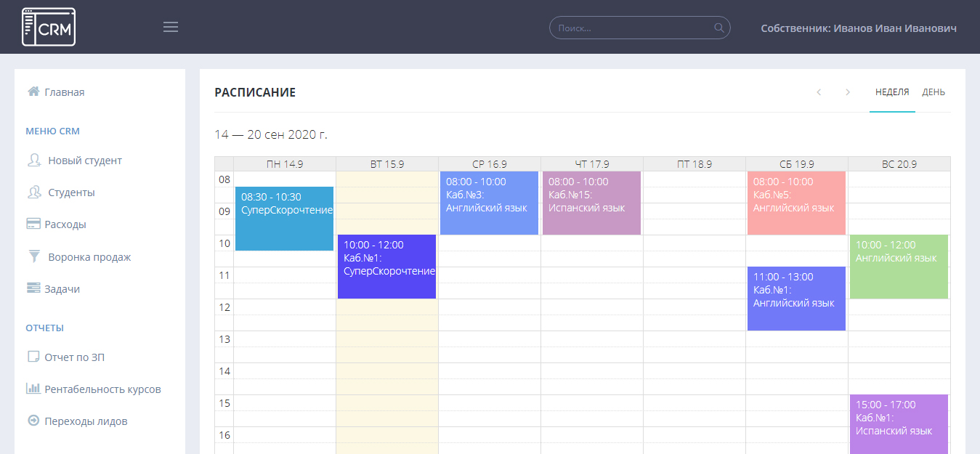
Task: Go to next week arrow
Action: pos(847,92)
